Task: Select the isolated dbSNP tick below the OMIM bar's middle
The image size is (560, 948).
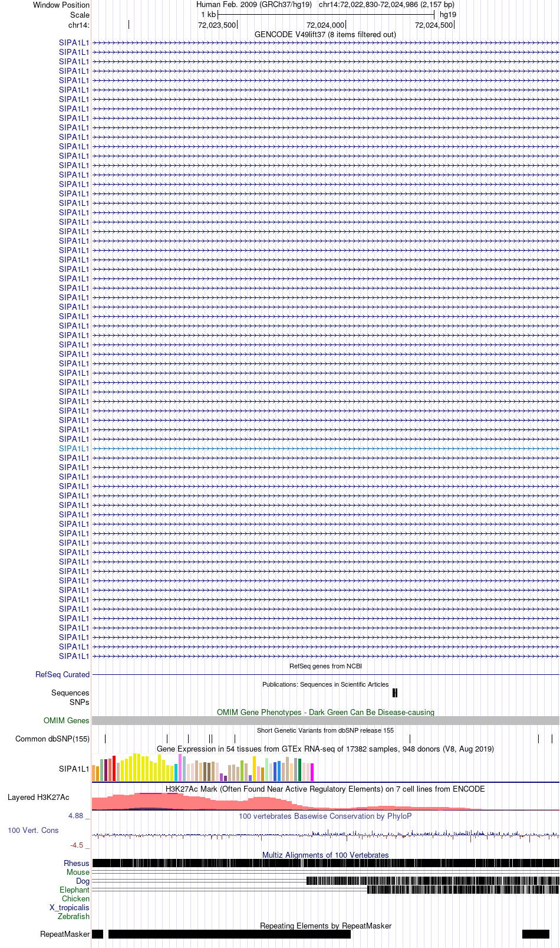Action: [x=410, y=739]
